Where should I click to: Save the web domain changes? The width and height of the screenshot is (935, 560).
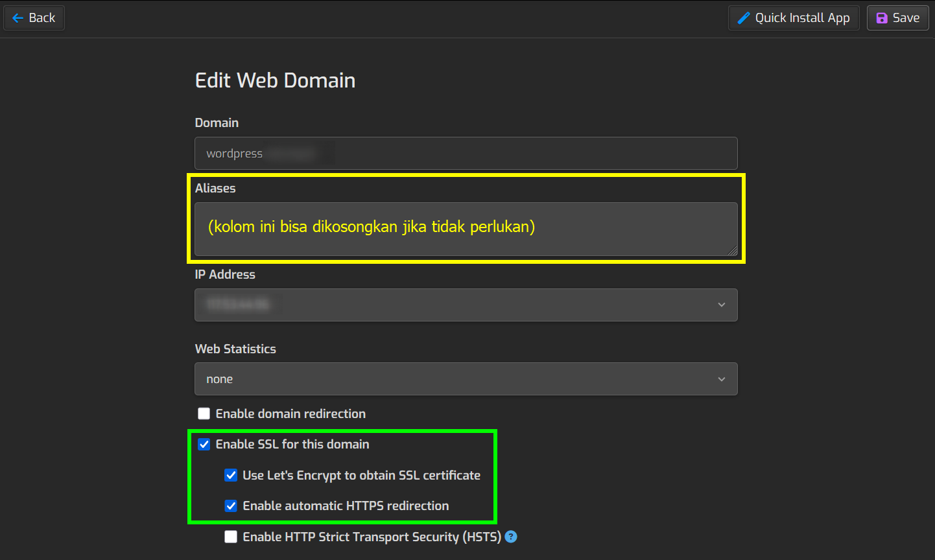point(897,17)
